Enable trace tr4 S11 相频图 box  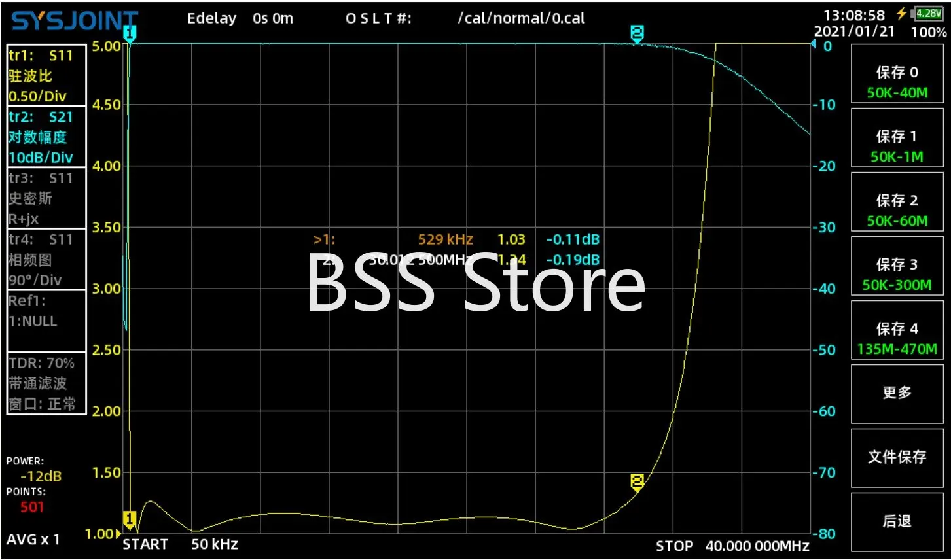[x=46, y=259]
